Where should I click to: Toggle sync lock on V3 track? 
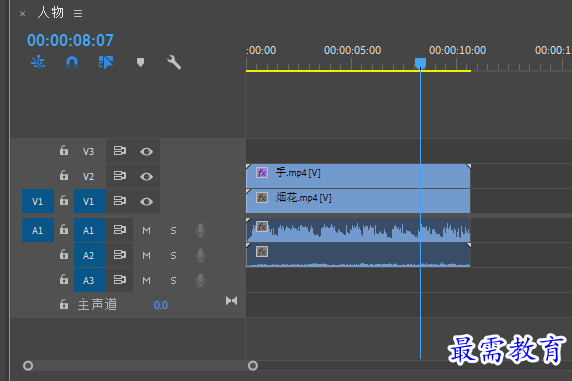tap(120, 151)
